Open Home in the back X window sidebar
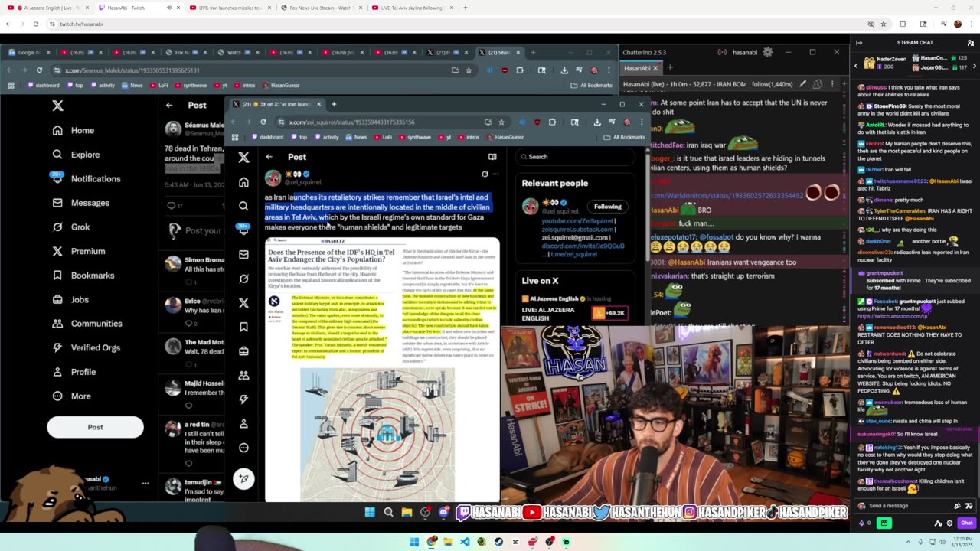Viewport: 980px width, 551px height. (73, 130)
